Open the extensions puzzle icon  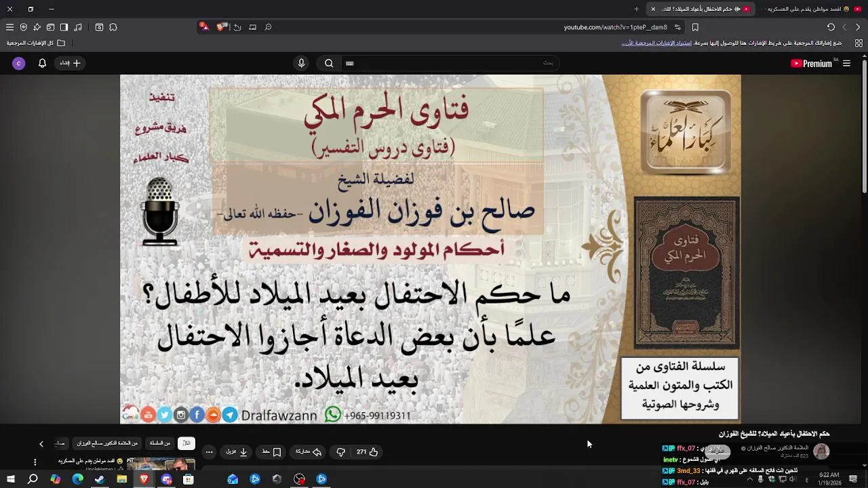click(x=113, y=27)
